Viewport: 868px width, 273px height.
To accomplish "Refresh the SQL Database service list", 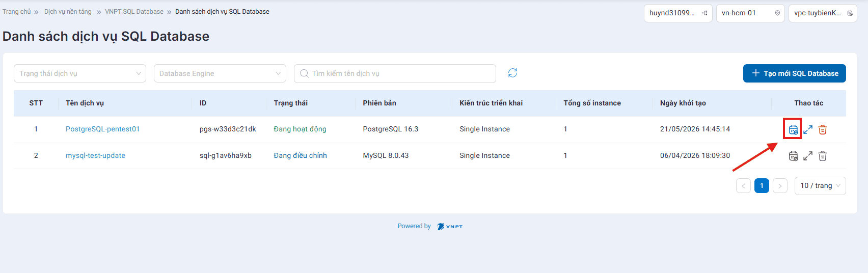I will [512, 73].
